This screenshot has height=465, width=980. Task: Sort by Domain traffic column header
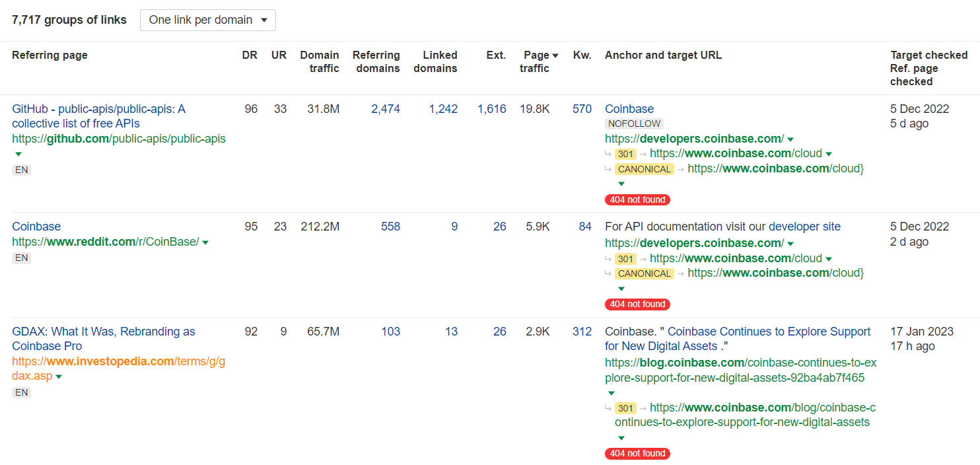point(320,61)
